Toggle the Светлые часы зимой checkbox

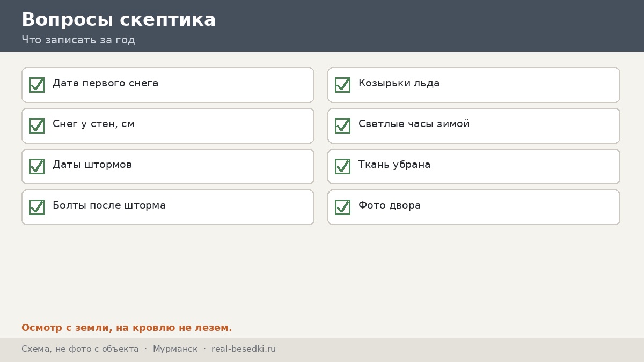coord(342,125)
